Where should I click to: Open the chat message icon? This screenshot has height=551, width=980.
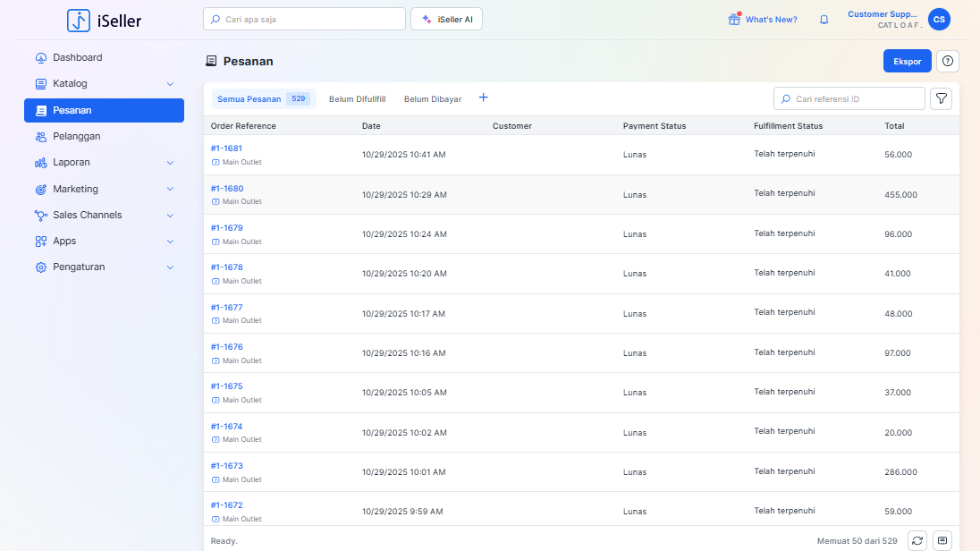point(942,540)
